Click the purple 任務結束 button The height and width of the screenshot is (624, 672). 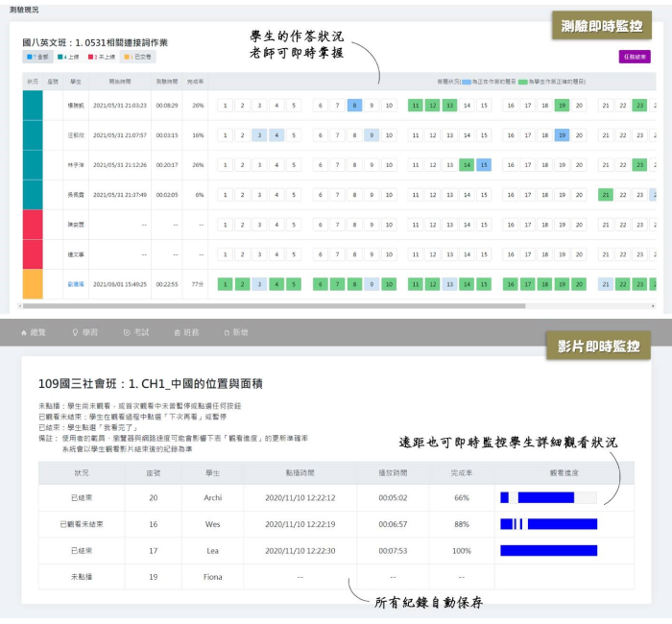[636, 57]
